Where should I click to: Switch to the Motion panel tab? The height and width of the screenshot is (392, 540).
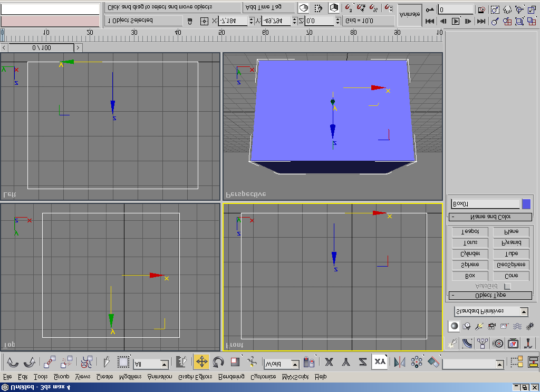(x=498, y=343)
